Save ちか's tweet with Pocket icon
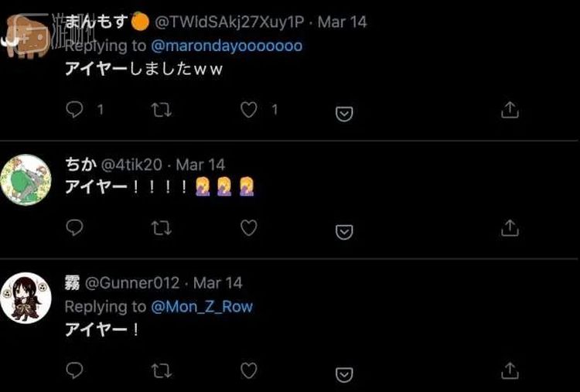Viewport: 580px width, 392px height. tap(344, 230)
